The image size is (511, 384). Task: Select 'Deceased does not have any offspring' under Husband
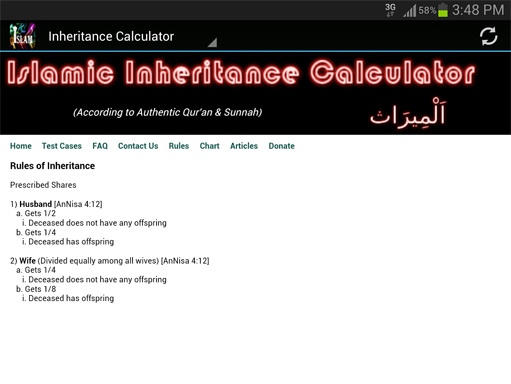(x=94, y=223)
